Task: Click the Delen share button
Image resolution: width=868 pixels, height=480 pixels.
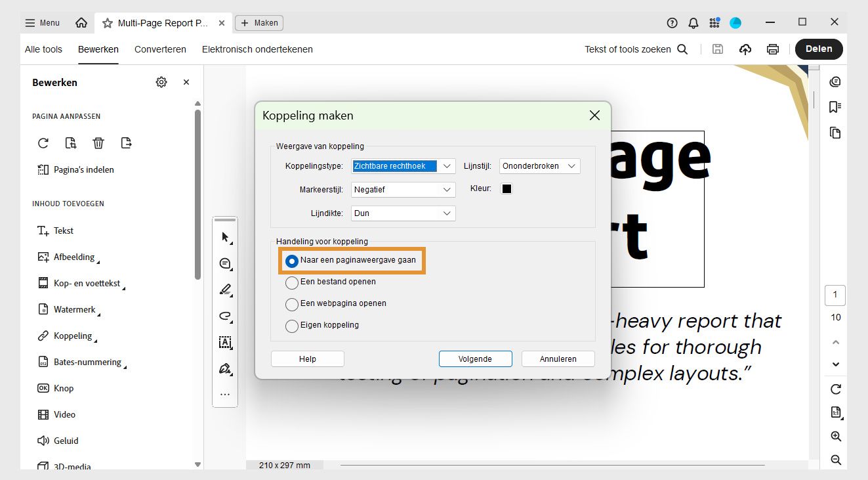Action: (819, 49)
